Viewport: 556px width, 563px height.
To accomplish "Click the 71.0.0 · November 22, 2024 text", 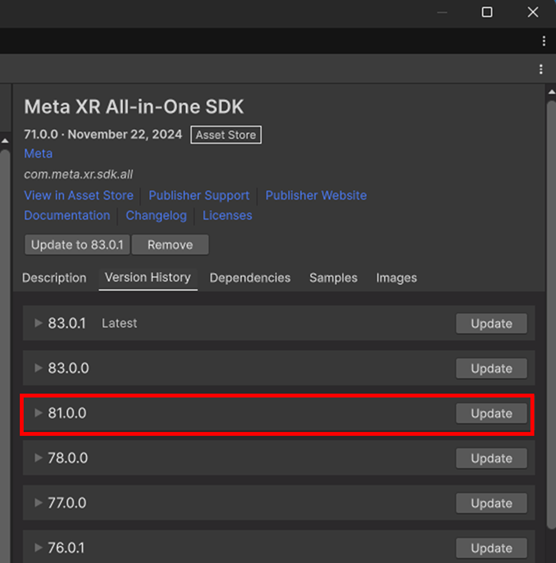I will [103, 134].
